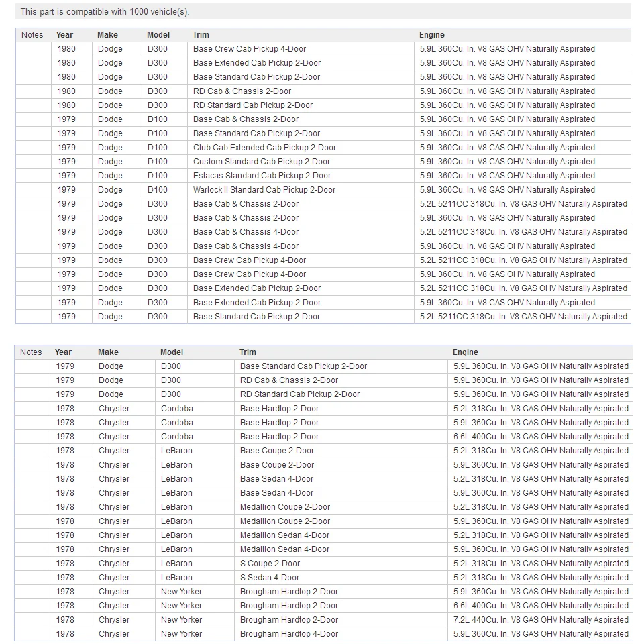Select 'Estacas Standard Cab Pickup 2-Door' trim
Viewport: 644px width, 644px height.
coord(262,176)
